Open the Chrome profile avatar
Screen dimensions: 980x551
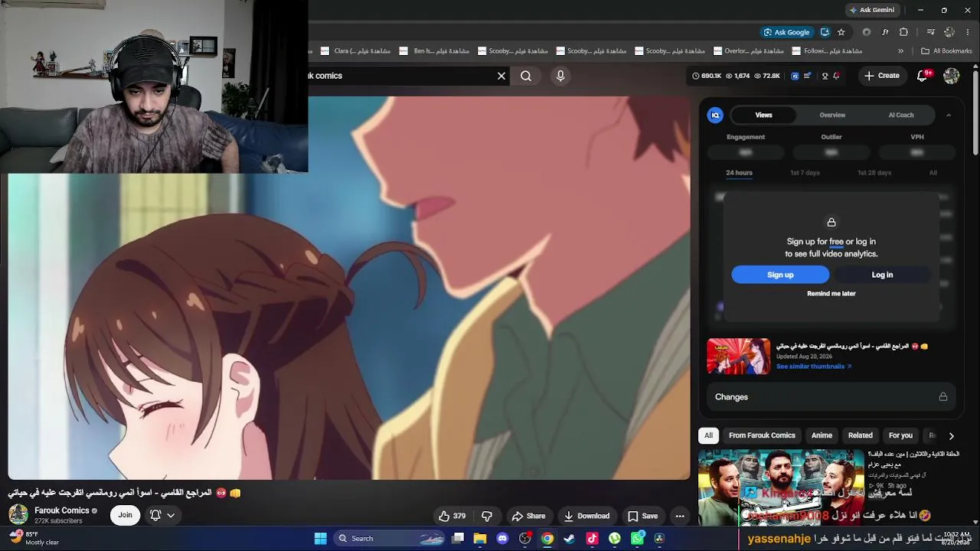pos(949,32)
